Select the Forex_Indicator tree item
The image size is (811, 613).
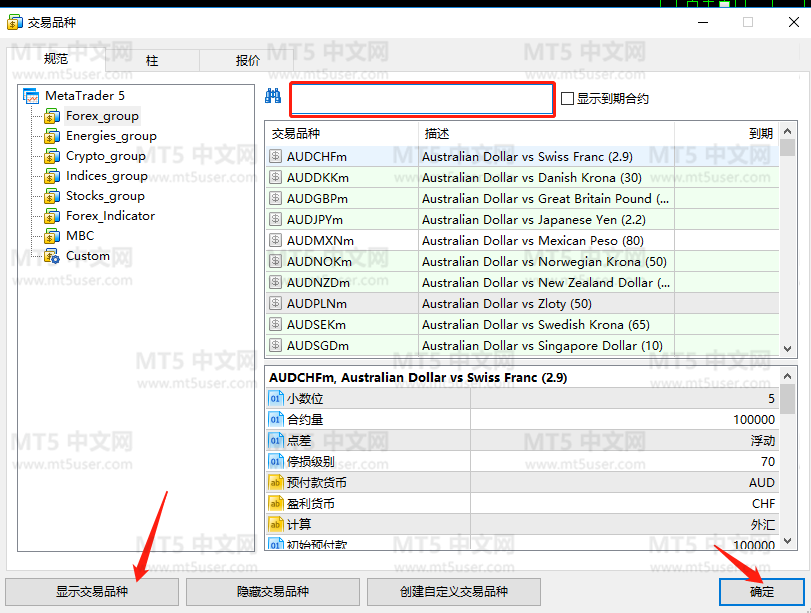[x=110, y=216]
